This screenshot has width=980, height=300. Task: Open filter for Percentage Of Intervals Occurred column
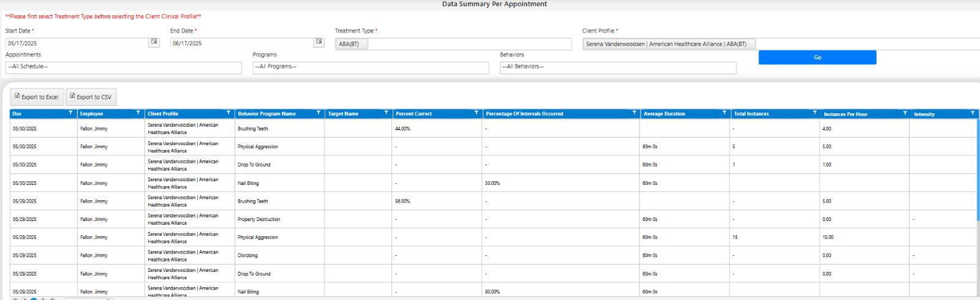[634, 113]
